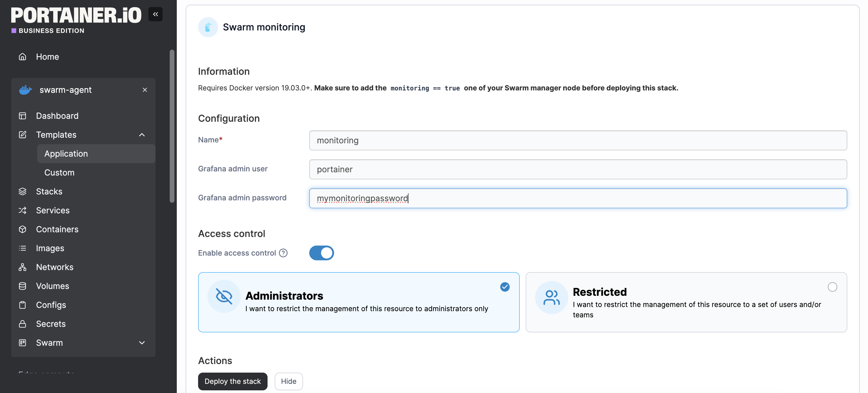Click Deploy the stack button
The height and width of the screenshot is (393, 868).
coord(232,381)
